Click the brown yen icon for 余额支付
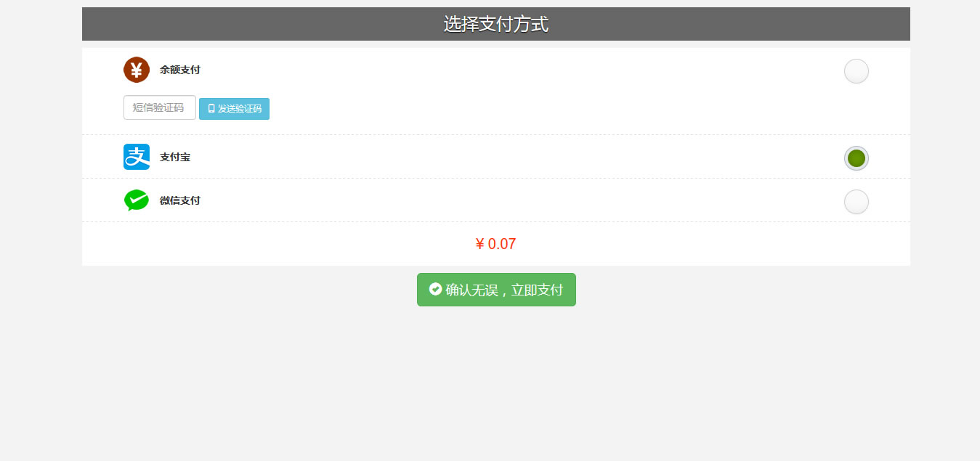 click(137, 70)
